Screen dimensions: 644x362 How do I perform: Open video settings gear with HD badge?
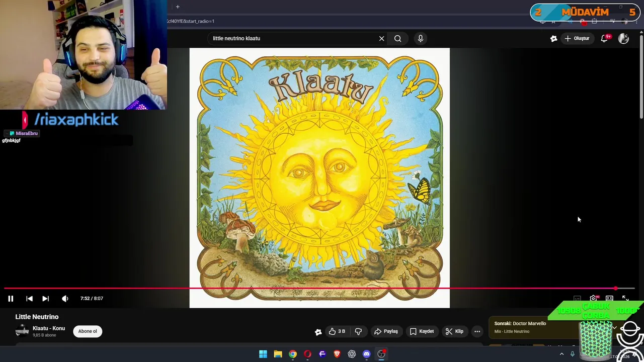(x=594, y=299)
